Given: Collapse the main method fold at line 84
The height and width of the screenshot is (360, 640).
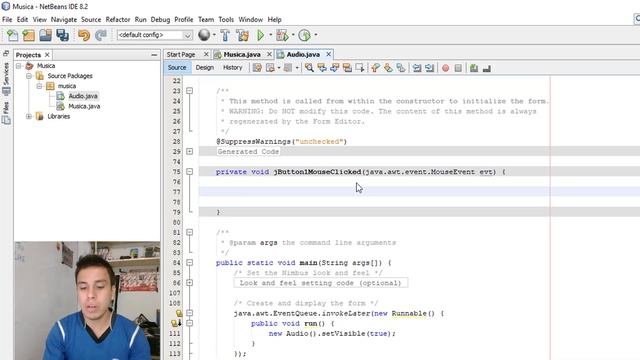Looking at the screenshot, I should [x=189, y=263].
